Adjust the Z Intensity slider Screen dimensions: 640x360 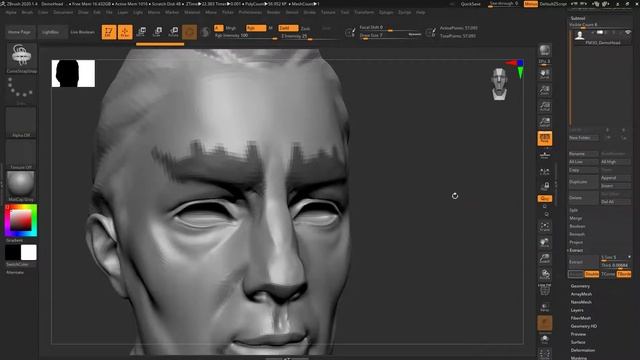[309, 36]
